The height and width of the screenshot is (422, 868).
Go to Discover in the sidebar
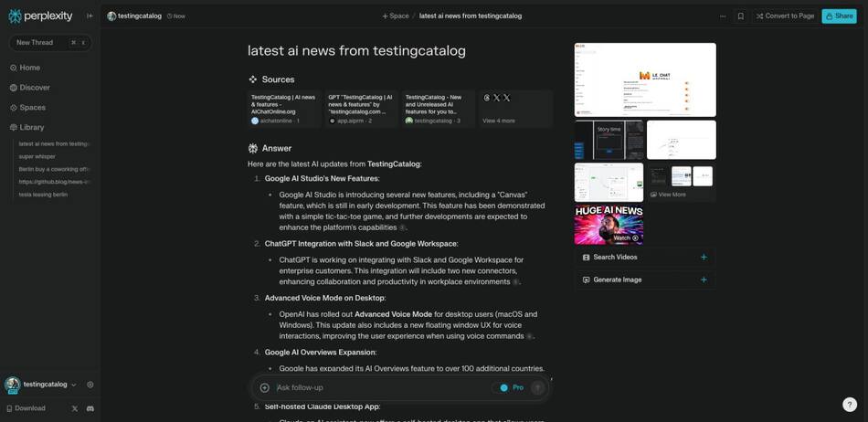click(35, 88)
